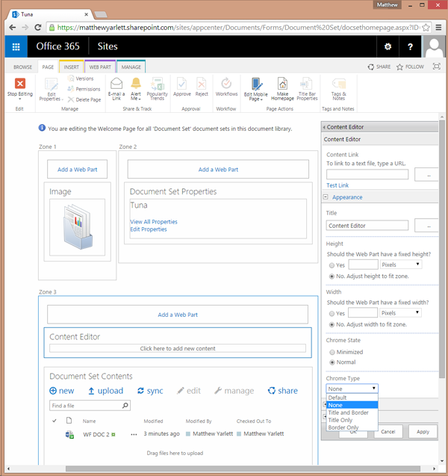Open the Office 365 app launcher grid

pos(16,46)
